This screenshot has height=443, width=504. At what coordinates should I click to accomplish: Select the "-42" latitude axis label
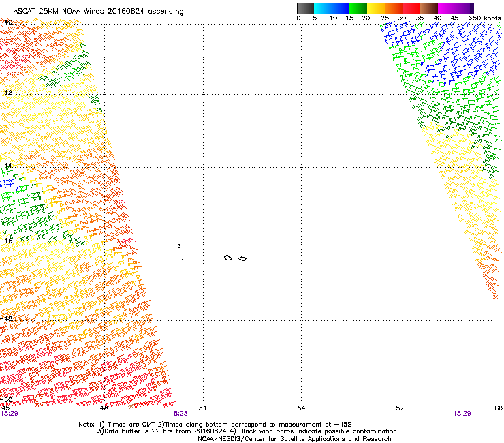pos(6,92)
